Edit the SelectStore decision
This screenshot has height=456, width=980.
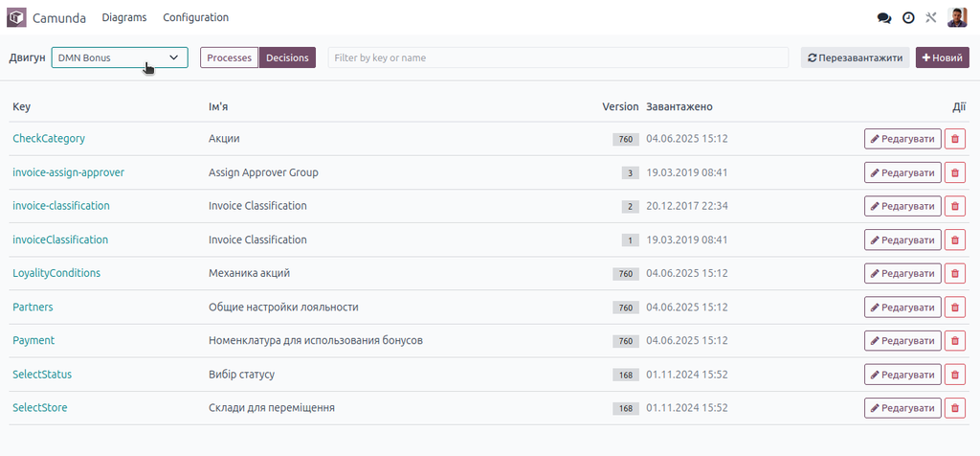tap(902, 408)
